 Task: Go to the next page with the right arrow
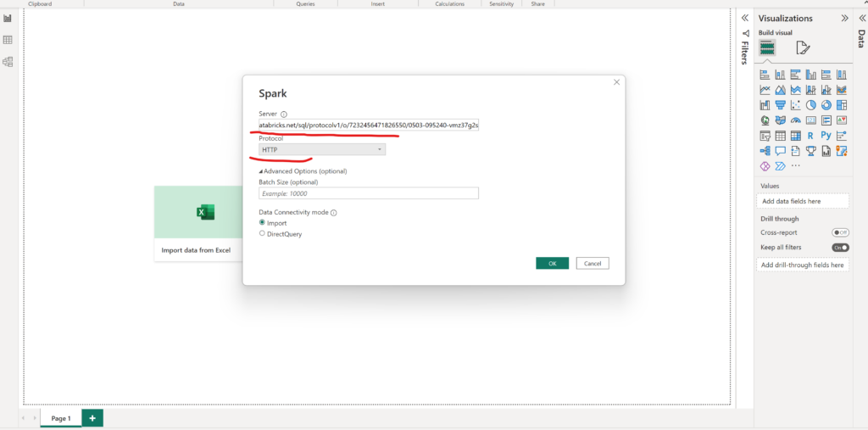[35, 418]
